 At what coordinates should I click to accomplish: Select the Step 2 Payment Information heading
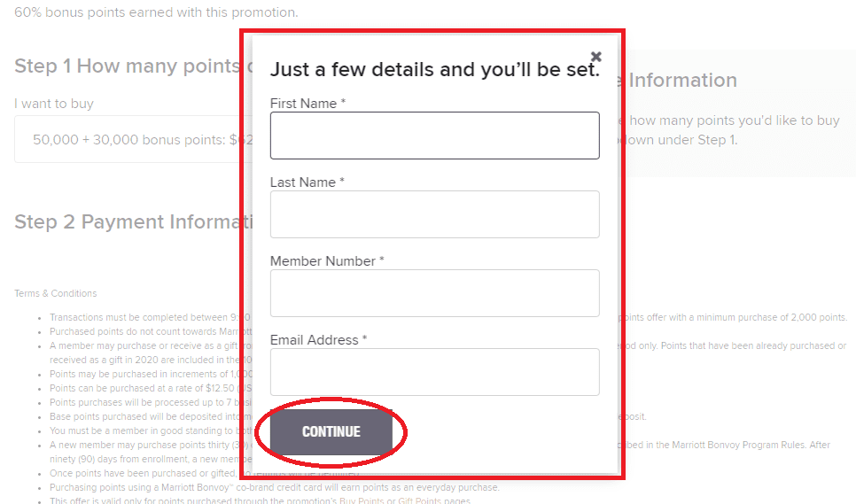[133, 222]
